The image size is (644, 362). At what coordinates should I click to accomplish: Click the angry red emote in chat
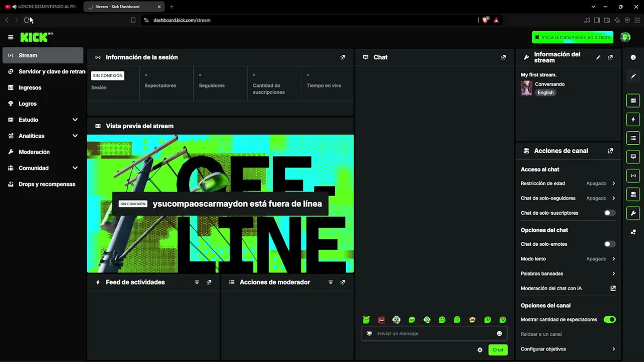click(x=381, y=320)
